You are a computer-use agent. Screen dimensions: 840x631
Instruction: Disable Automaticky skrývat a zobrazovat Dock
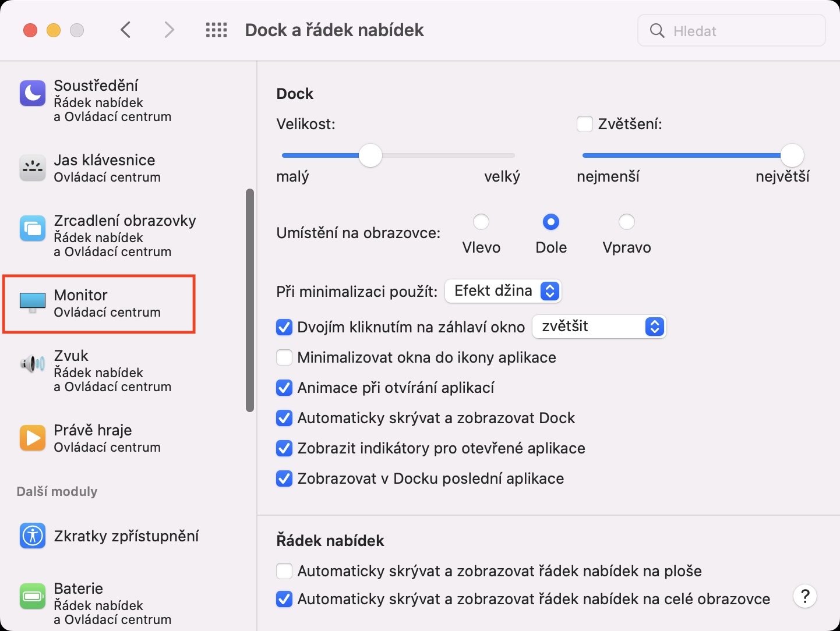point(284,418)
